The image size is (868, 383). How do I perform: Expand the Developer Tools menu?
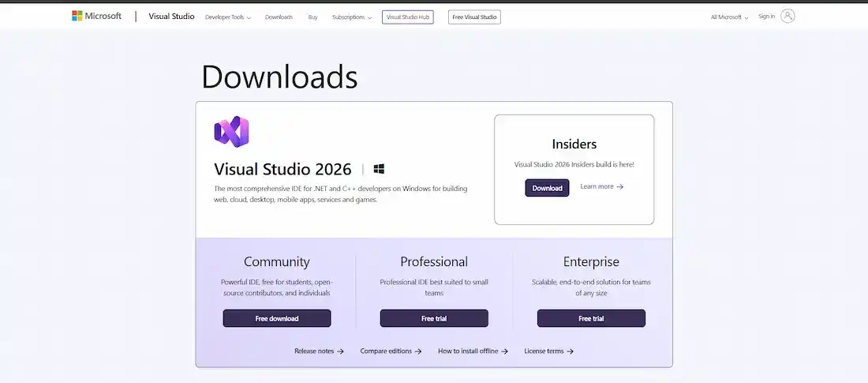coord(227,17)
